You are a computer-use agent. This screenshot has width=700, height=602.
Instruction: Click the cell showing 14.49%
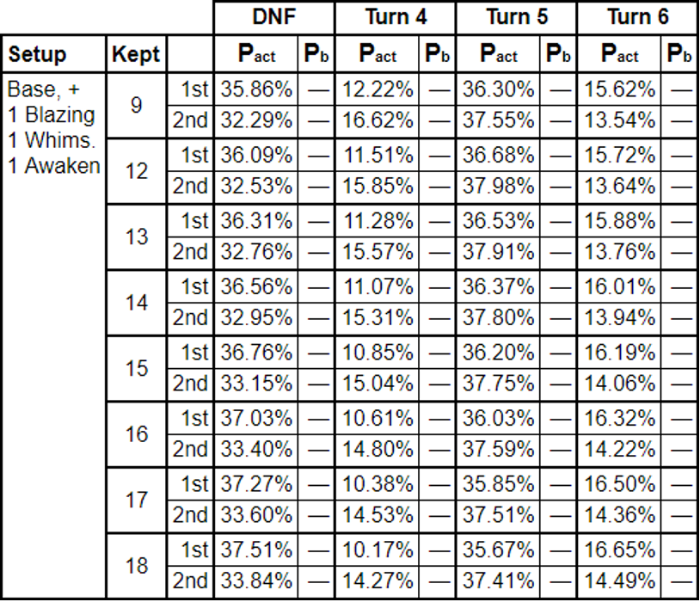pyautogui.click(x=619, y=581)
